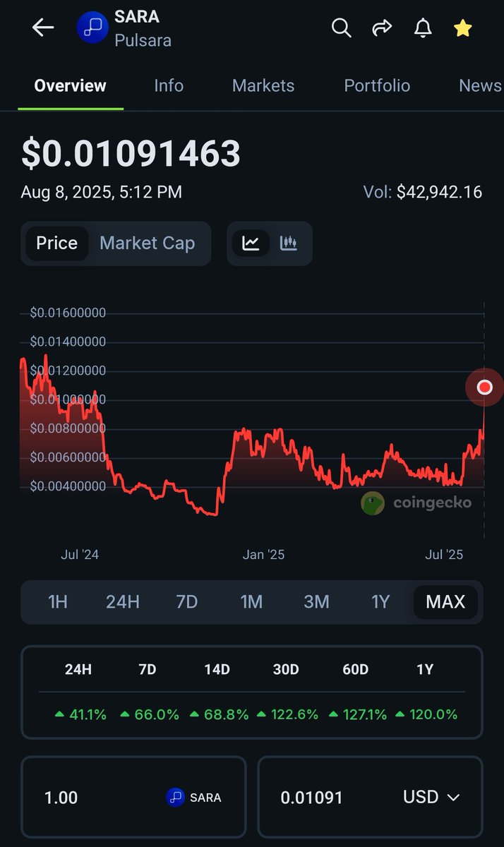This screenshot has height=847, width=504.
Task: Switch to line chart view icon
Action: (251, 244)
